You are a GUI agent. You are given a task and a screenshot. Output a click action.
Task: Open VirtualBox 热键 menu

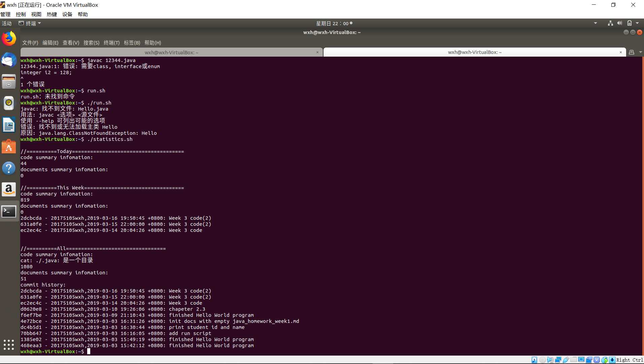point(52,14)
